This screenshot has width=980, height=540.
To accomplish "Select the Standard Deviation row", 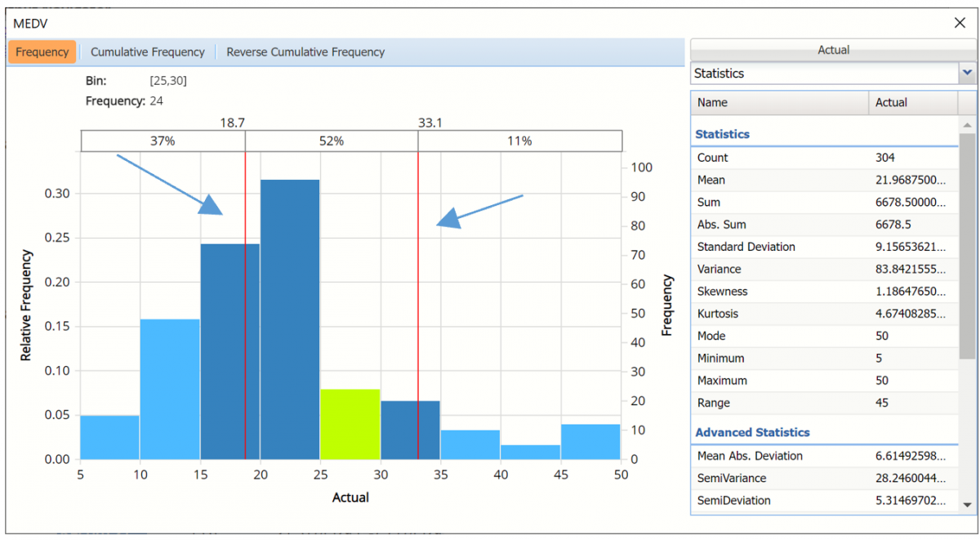I will tap(823, 247).
